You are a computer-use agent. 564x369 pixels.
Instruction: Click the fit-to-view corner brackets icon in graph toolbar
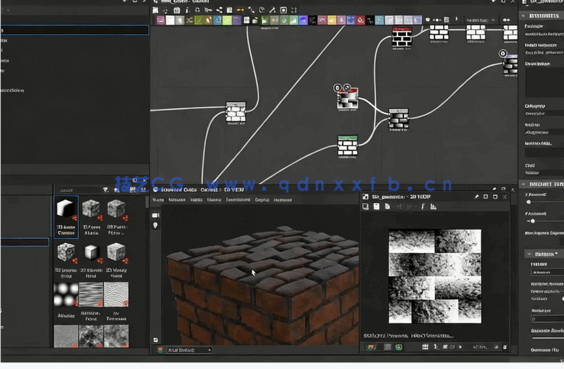pyautogui.click(x=294, y=10)
